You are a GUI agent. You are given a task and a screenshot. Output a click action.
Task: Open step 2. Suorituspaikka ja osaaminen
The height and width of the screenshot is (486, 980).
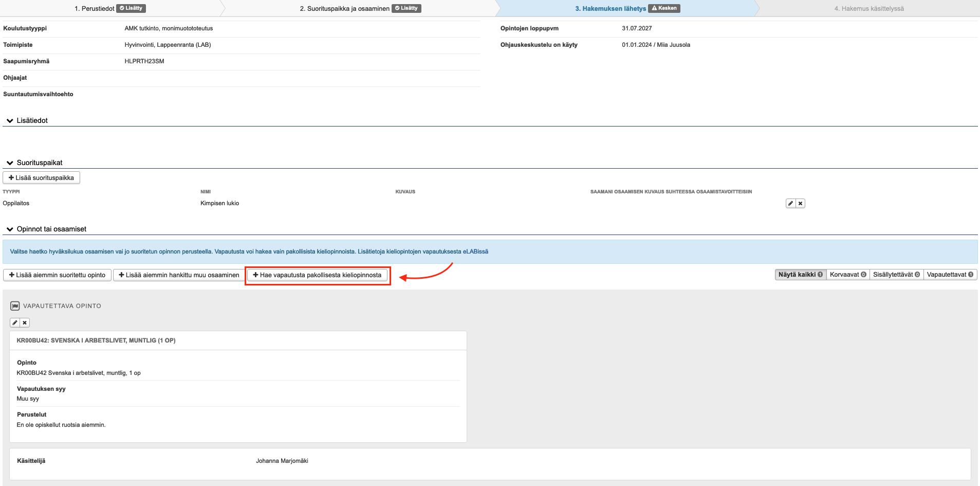click(x=344, y=9)
